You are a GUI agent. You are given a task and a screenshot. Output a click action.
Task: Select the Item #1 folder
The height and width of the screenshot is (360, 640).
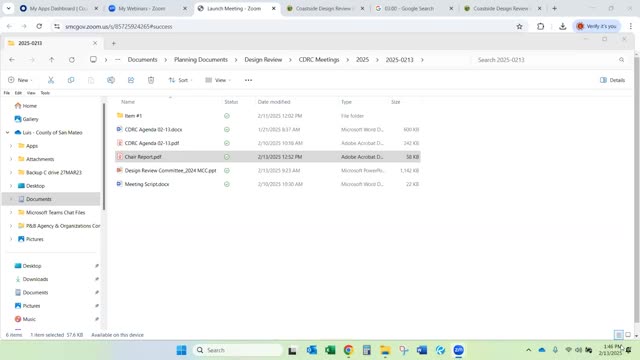pyautogui.click(x=267, y=116)
